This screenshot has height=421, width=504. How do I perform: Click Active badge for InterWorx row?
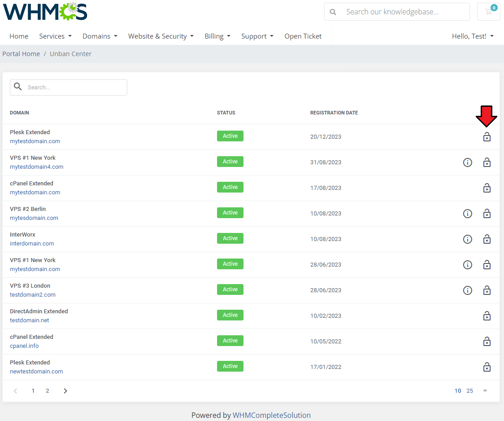pyautogui.click(x=230, y=238)
